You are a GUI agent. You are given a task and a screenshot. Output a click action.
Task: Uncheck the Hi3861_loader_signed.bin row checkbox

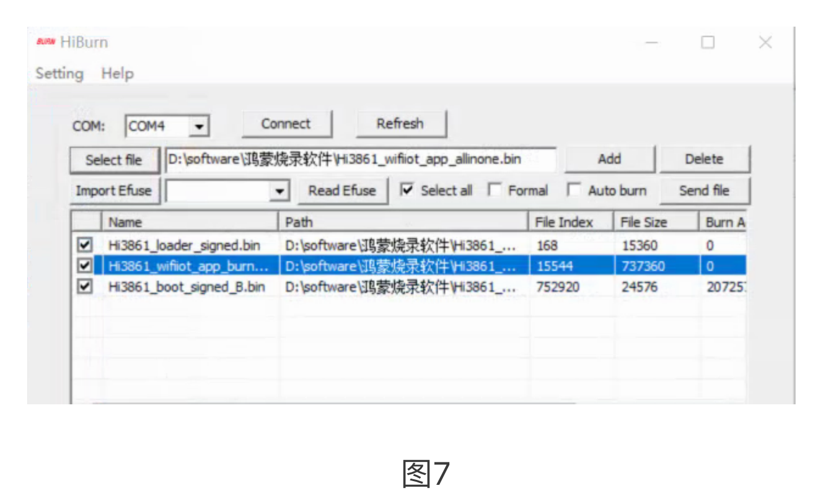[x=84, y=245]
